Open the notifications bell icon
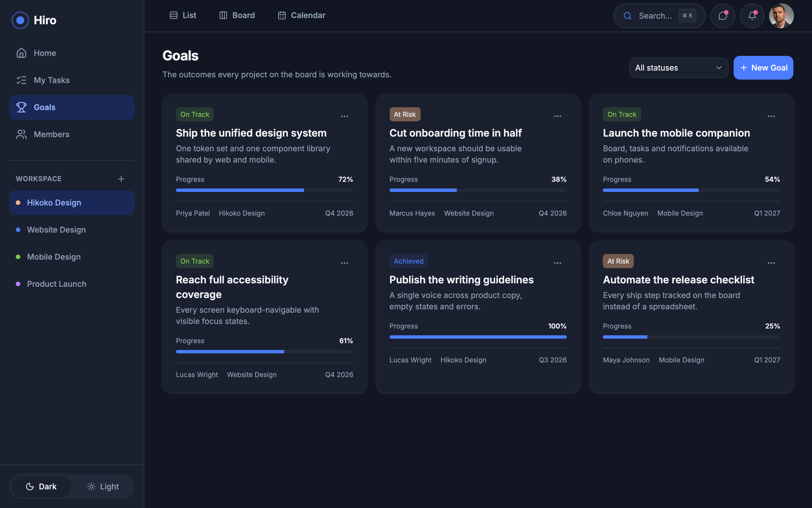Screen dimensions: 812x508 pyautogui.click(x=752, y=16)
